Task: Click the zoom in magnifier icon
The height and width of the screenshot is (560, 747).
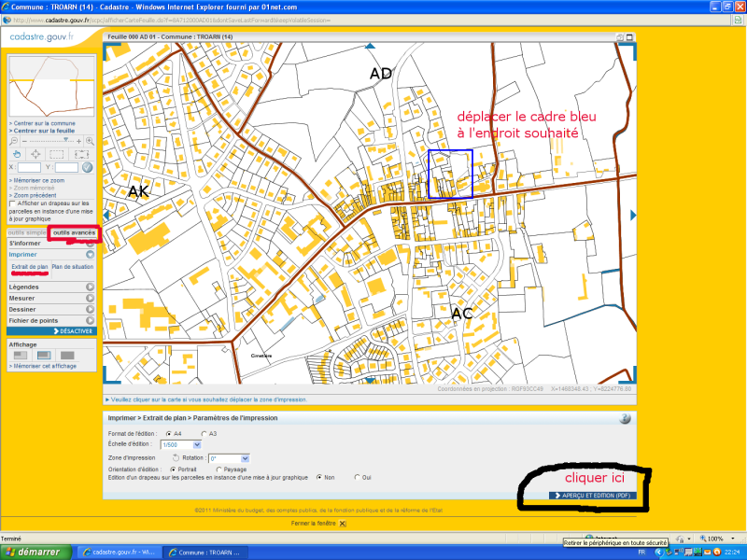Action: 90,141
